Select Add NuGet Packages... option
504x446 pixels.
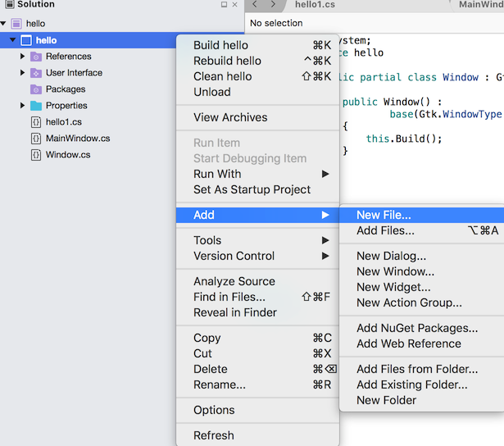(416, 328)
